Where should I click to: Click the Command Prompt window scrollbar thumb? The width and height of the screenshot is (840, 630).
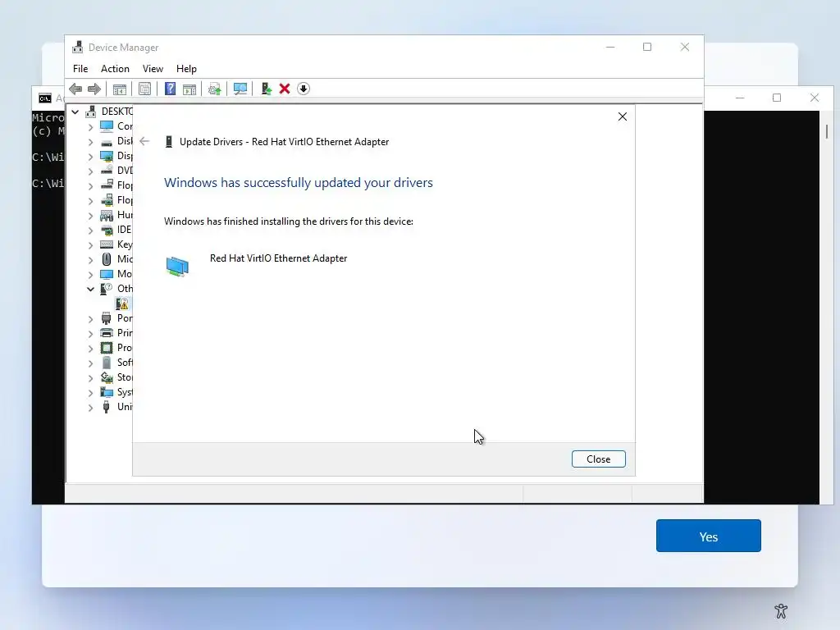click(827, 131)
